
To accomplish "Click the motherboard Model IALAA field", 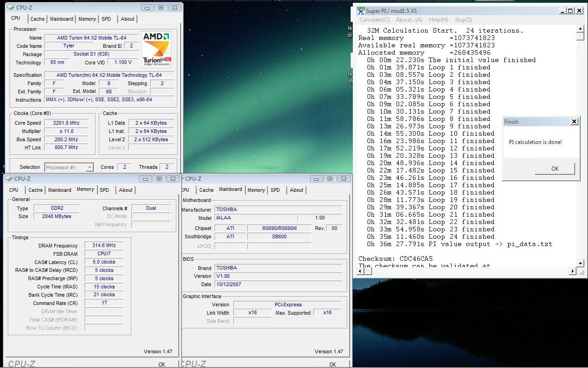I will (x=255, y=218).
